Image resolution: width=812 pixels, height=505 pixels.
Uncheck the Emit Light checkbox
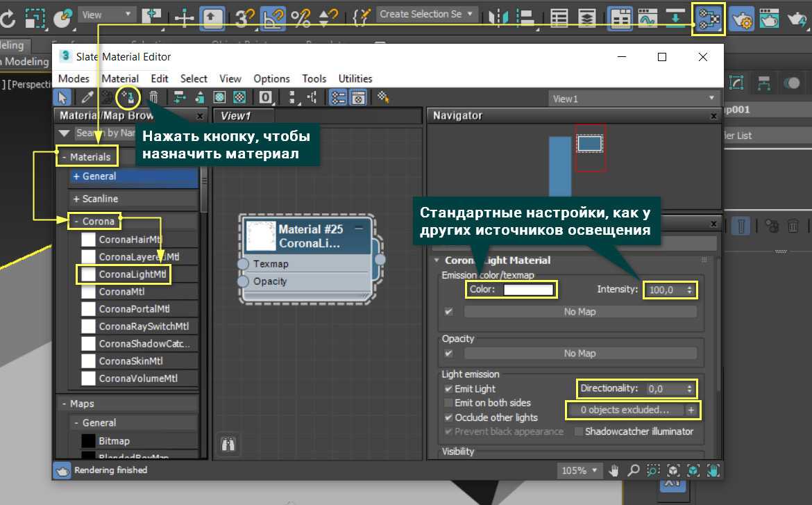[448, 389]
